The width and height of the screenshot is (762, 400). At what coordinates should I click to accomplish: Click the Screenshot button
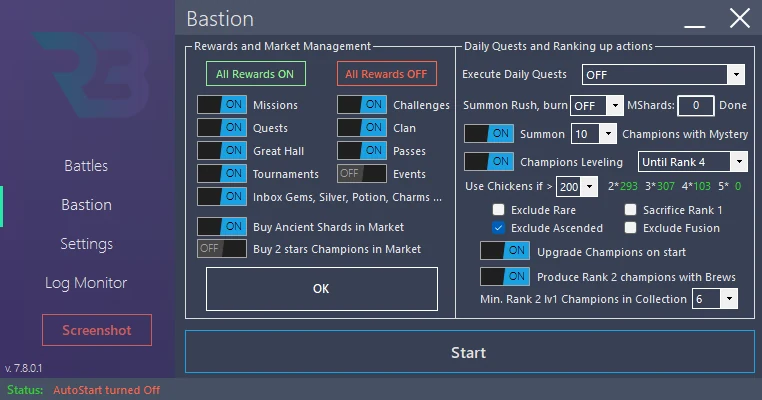(97, 330)
